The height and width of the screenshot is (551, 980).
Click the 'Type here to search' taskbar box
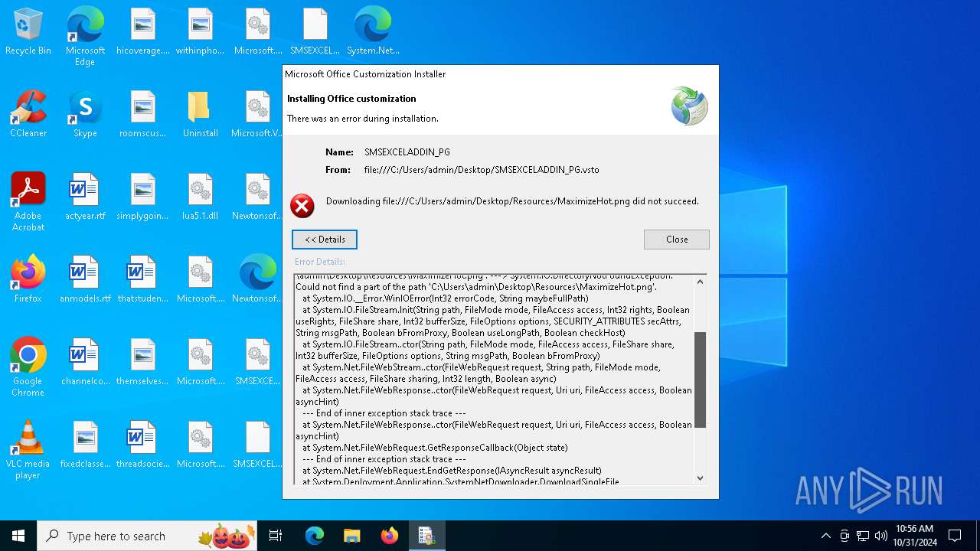coord(148,536)
